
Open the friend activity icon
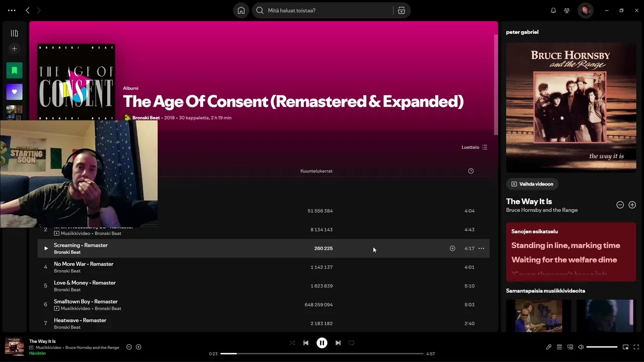(567, 11)
